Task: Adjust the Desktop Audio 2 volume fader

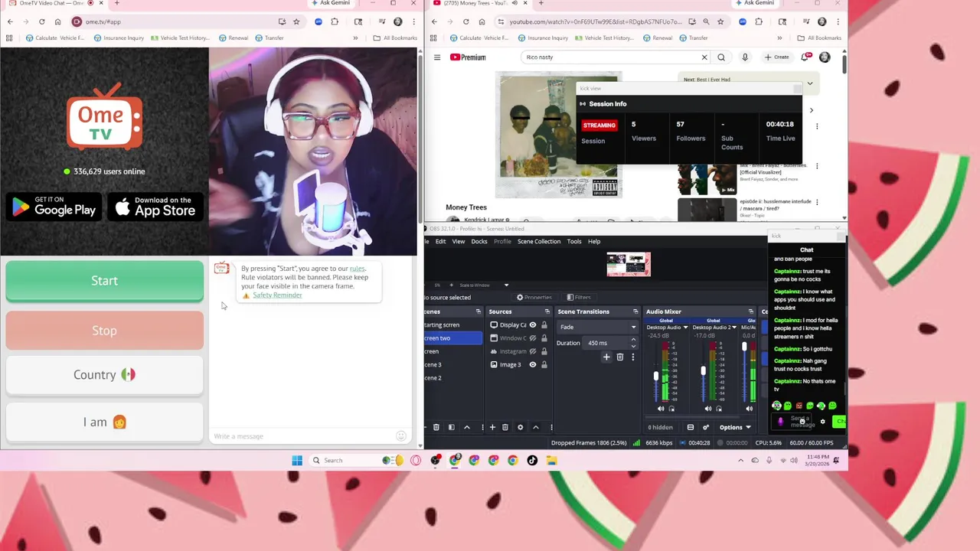Action: point(703,372)
